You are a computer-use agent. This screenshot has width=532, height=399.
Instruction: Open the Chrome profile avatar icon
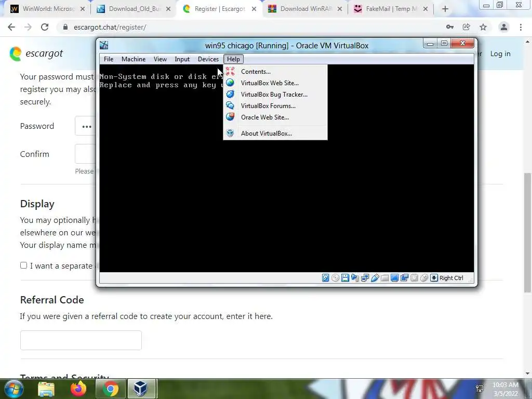pos(504,27)
